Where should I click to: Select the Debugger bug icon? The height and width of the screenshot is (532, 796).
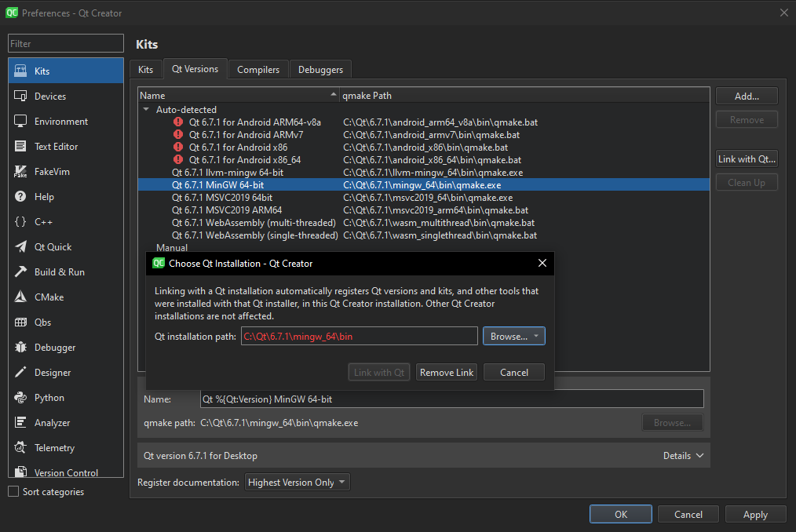[x=20, y=348]
